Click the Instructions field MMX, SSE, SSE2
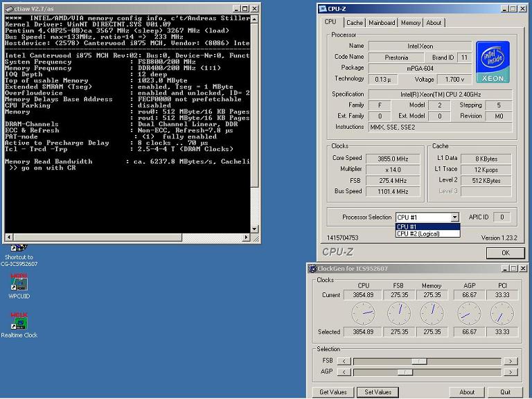 point(440,127)
